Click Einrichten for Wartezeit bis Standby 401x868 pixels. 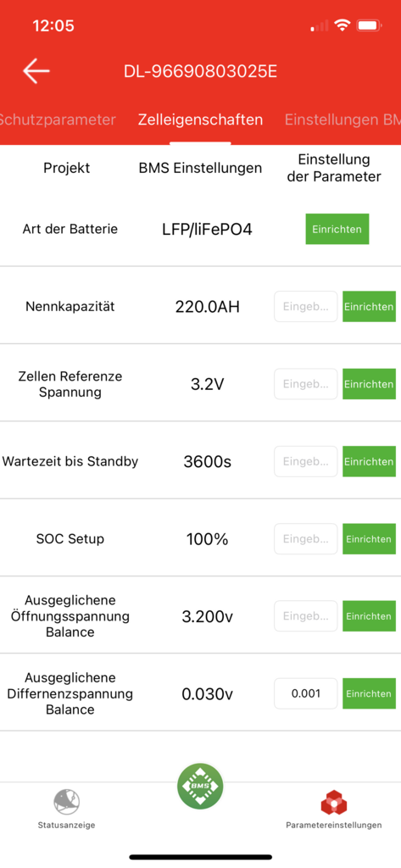[x=369, y=462]
